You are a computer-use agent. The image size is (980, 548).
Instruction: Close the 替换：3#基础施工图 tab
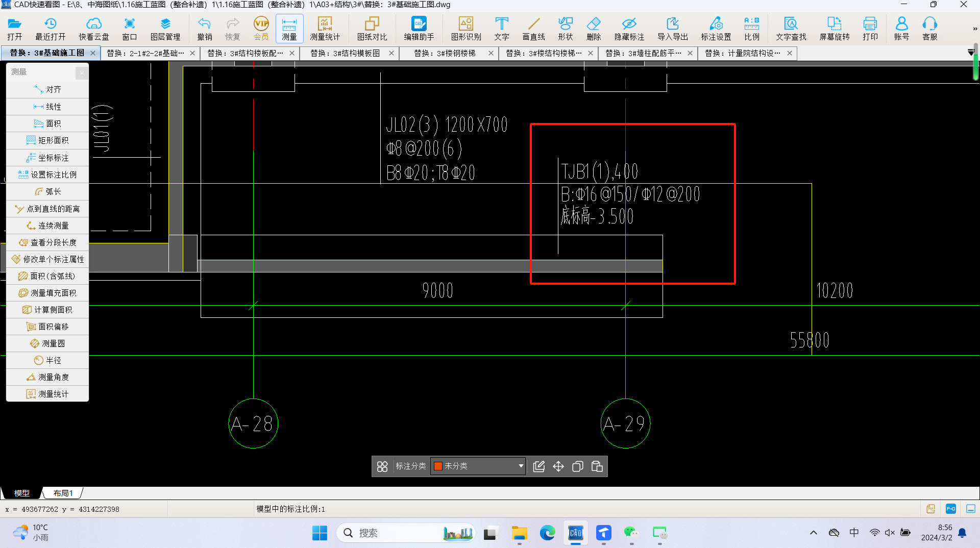coord(93,53)
